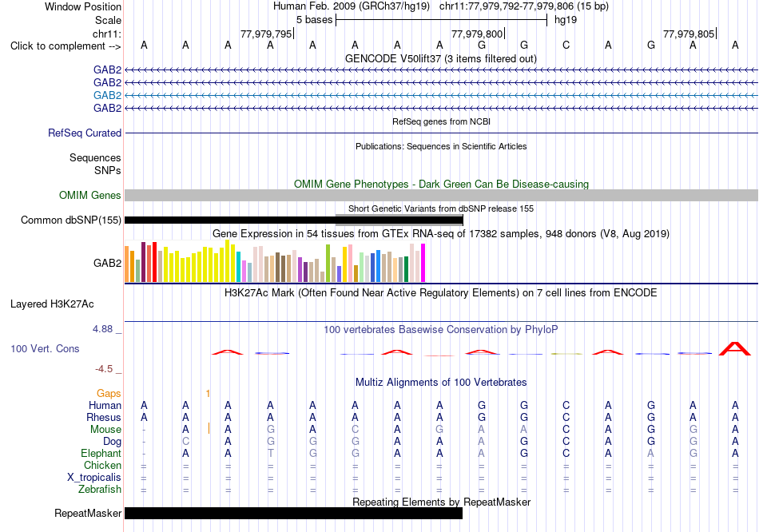Click the orange Gaps label

109,394
